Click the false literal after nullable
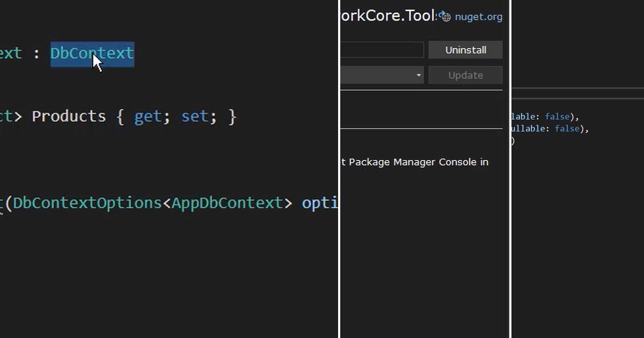This screenshot has height=338, width=644. tap(567, 128)
